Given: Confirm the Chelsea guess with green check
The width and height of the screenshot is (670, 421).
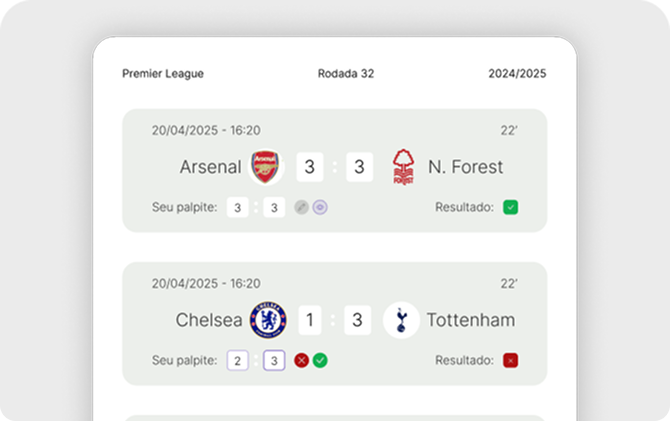Looking at the screenshot, I should coord(320,360).
